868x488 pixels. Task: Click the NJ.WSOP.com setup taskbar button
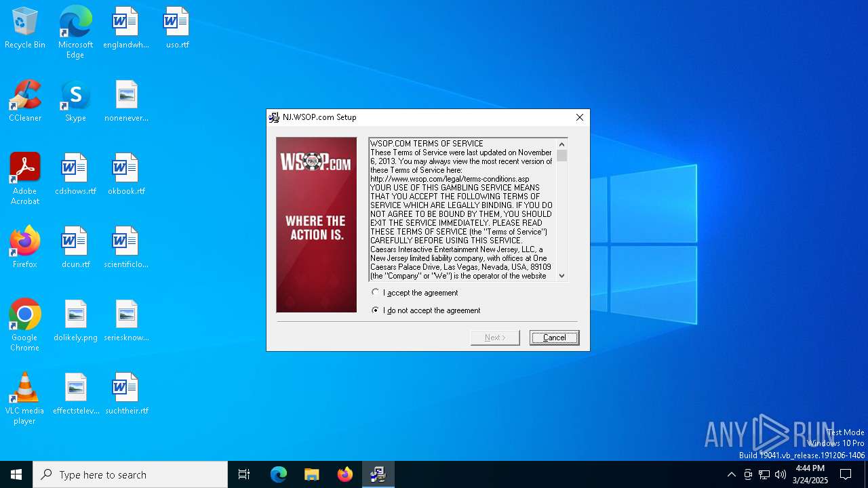click(x=378, y=474)
